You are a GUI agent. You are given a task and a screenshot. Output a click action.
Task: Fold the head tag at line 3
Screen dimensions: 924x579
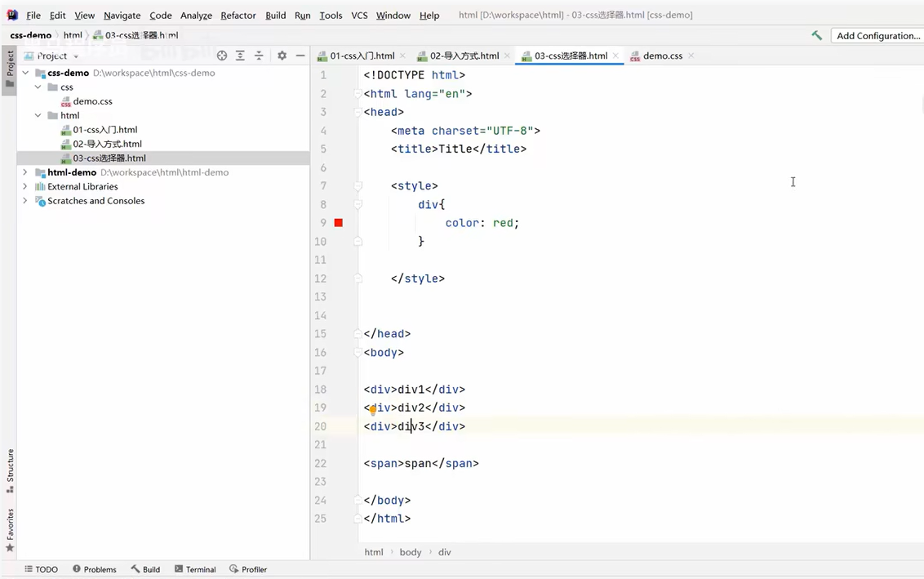(x=358, y=112)
